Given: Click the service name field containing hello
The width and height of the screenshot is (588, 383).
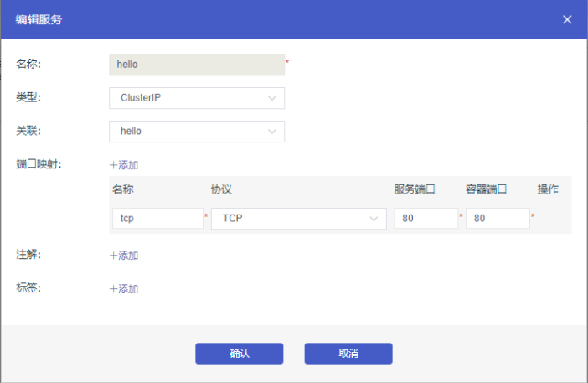Looking at the screenshot, I should [x=197, y=65].
